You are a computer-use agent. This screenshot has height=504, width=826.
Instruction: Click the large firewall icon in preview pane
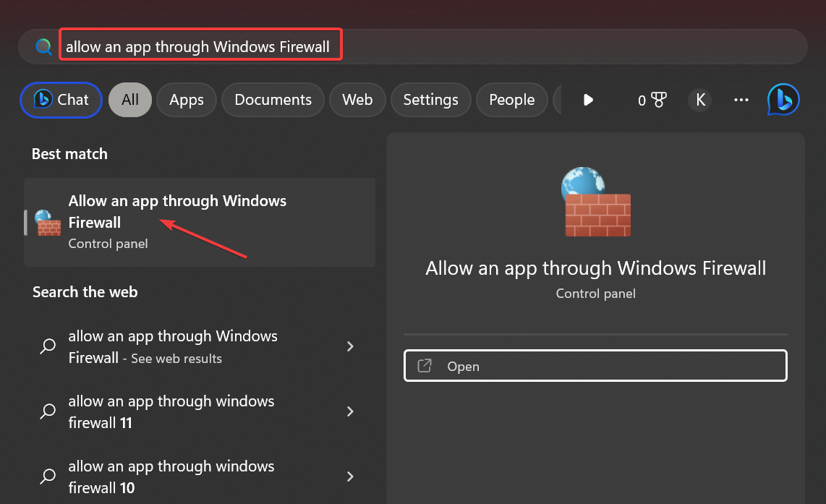point(596,202)
